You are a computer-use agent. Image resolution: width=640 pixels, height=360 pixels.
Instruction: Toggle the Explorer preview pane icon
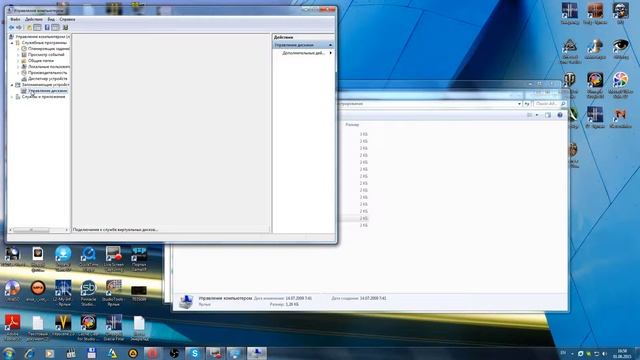pyautogui.click(x=548, y=115)
